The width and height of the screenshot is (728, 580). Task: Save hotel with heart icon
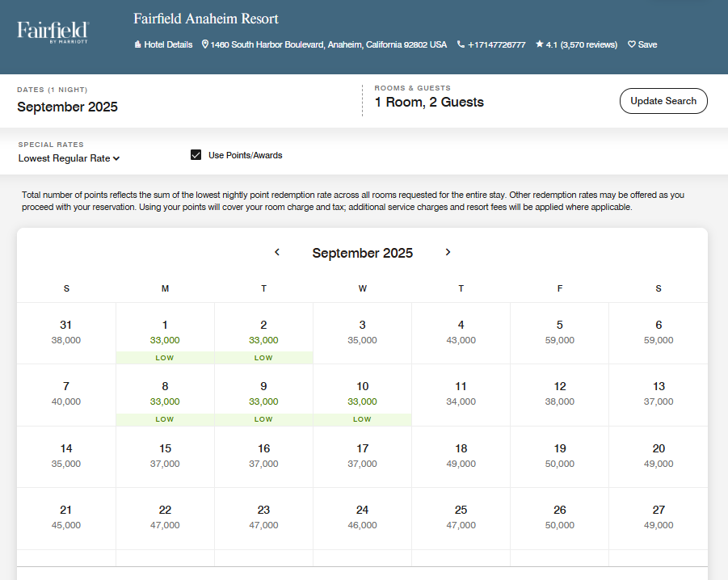642,44
